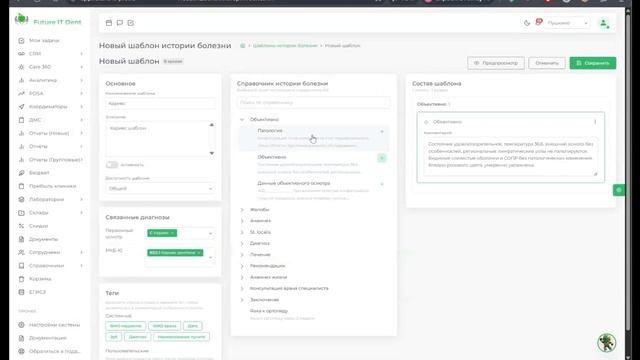
Task: Open the clinic selector dropdown in header
Action: (x=567, y=23)
